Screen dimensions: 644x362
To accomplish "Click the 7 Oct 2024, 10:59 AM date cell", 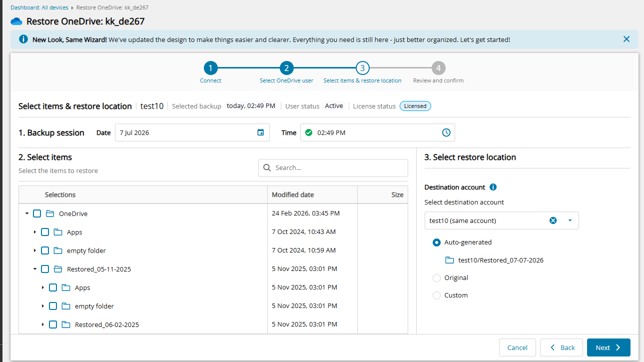I will pos(304,250).
